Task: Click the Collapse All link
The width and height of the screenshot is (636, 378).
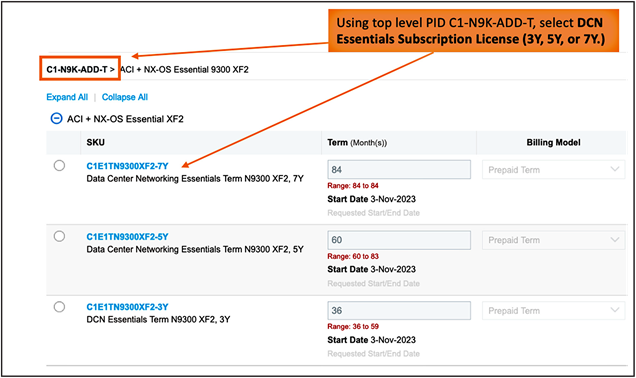Action: [x=125, y=97]
